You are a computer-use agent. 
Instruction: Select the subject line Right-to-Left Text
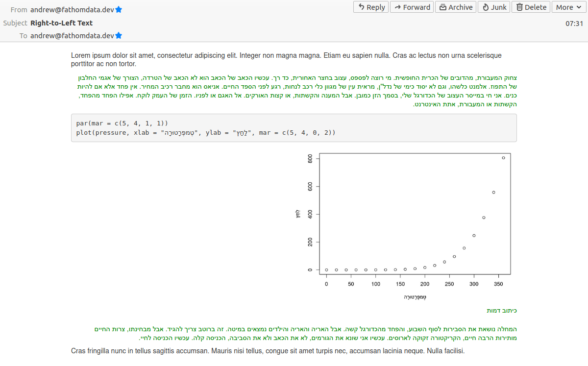tap(61, 23)
